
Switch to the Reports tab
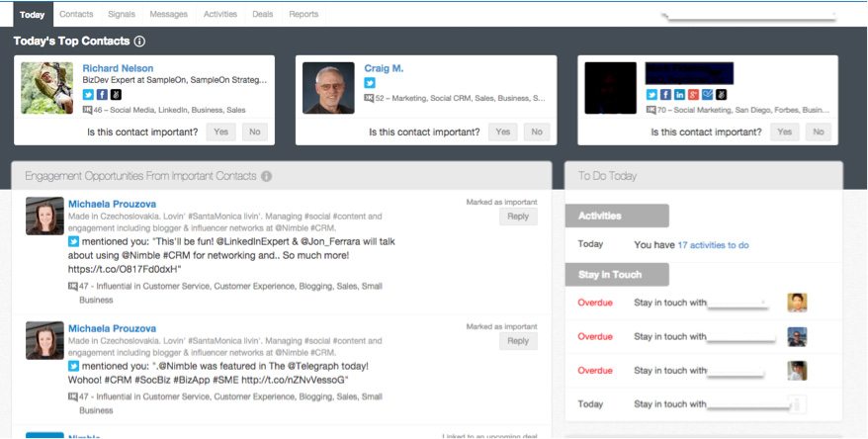tap(304, 15)
